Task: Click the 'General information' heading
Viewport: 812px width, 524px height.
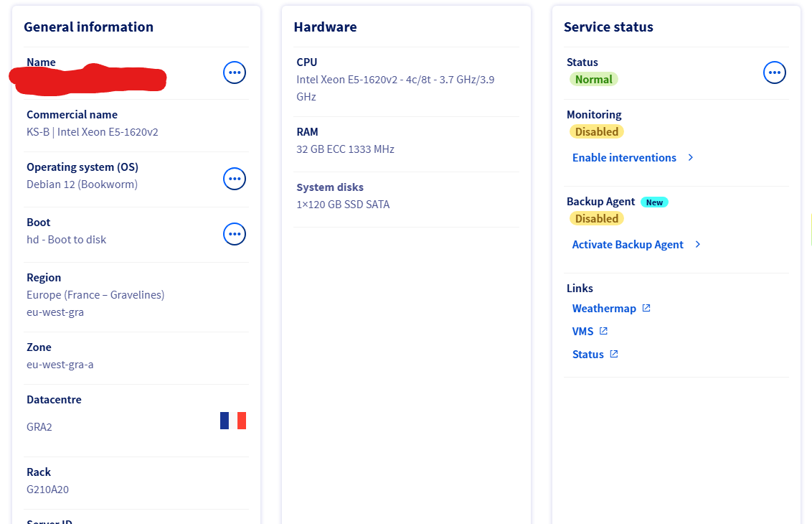Action: [88, 27]
